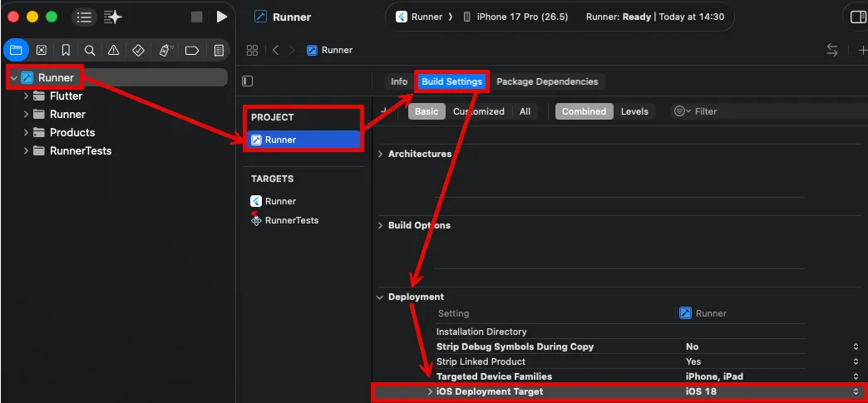Open the Breakpoint navigator icon

(191, 51)
